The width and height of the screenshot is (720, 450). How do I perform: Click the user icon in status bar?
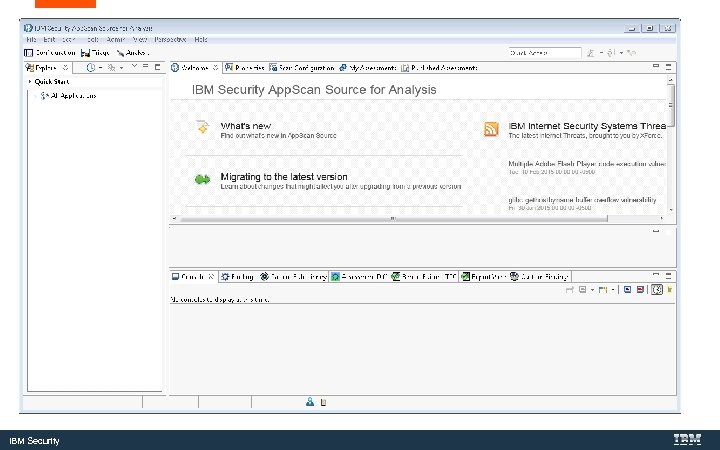[x=310, y=402]
